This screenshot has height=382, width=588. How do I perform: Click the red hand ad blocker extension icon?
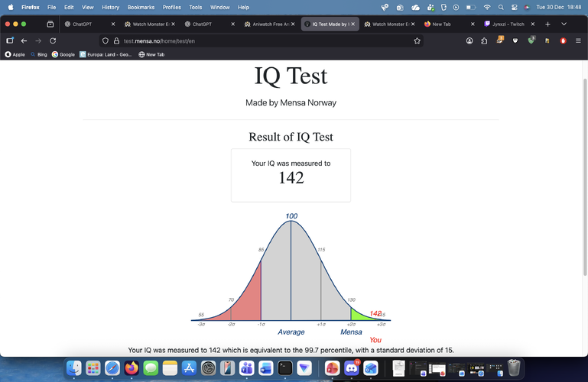(x=563, y=40)
